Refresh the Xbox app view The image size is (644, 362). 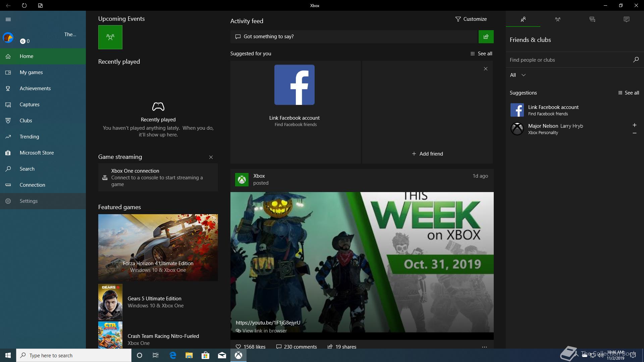(x=24, y=5)
